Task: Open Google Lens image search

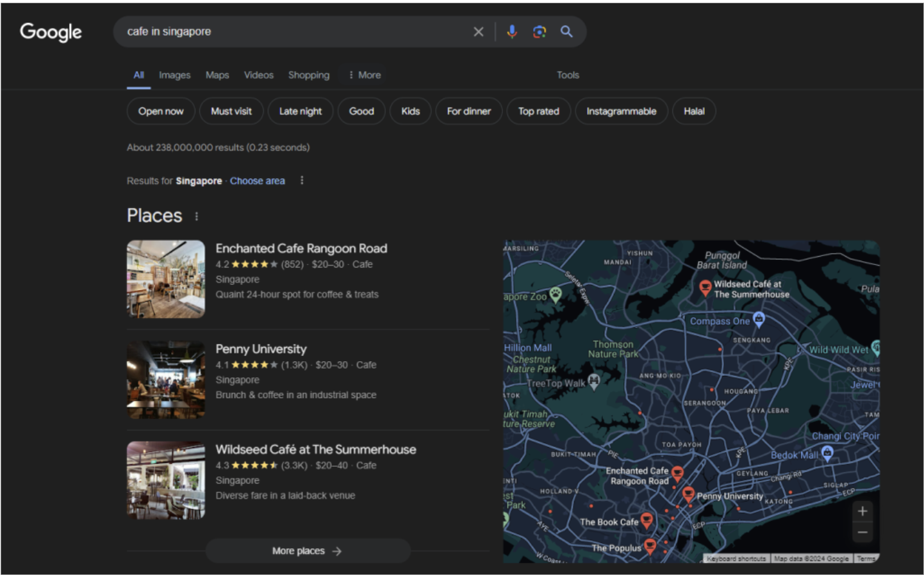Action: click(539, 32)
